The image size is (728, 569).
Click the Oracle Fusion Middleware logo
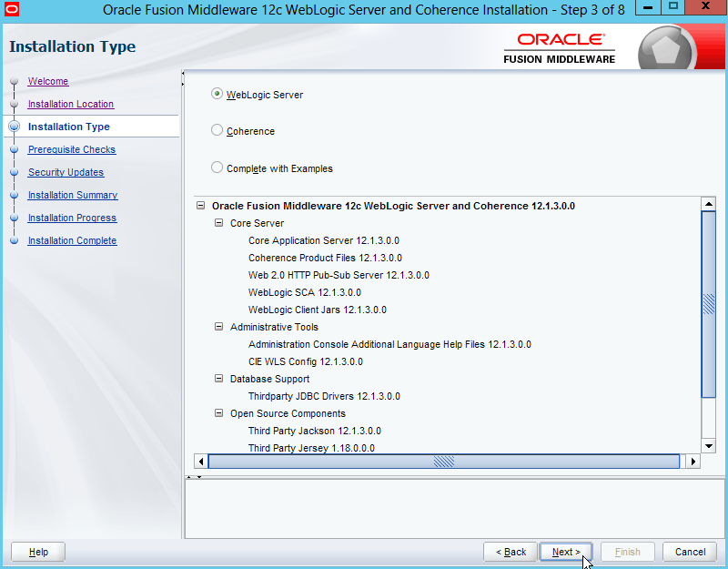[x=559, y=48]
